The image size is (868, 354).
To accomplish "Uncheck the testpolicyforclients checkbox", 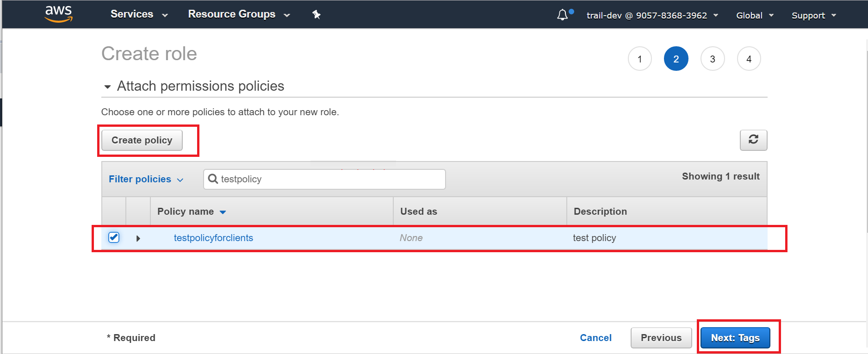I will point(114,237).
